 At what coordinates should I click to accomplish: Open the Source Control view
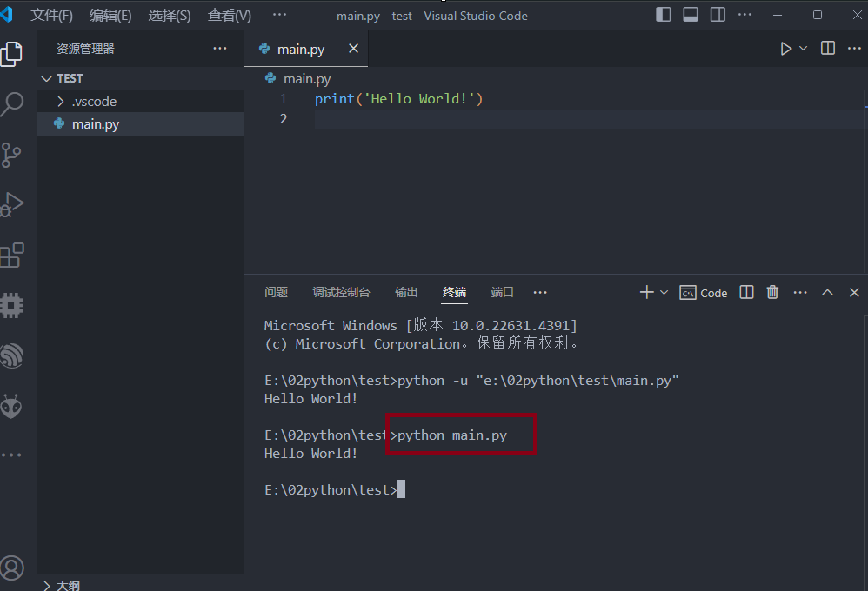coord(12,155)
